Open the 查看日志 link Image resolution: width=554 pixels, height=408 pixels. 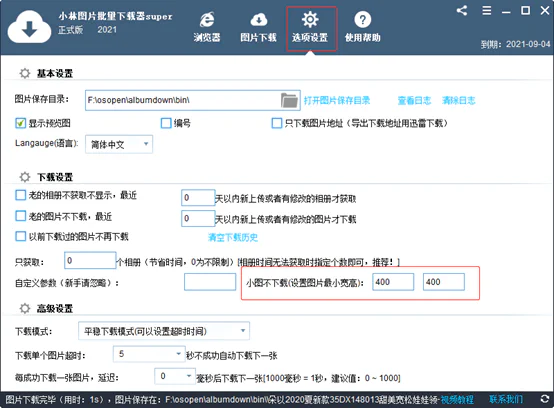(x=414, y=100)
